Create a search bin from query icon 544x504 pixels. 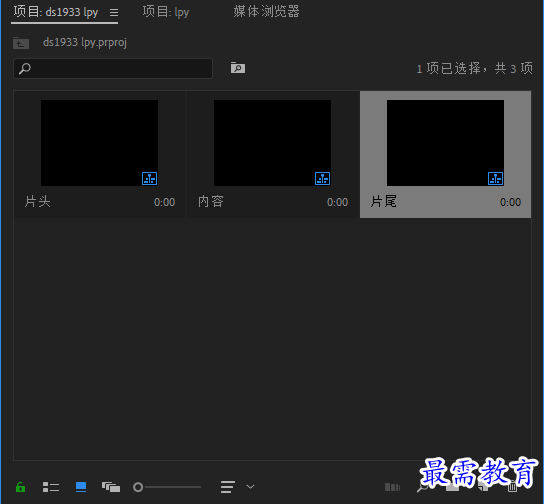pos(238,68)
